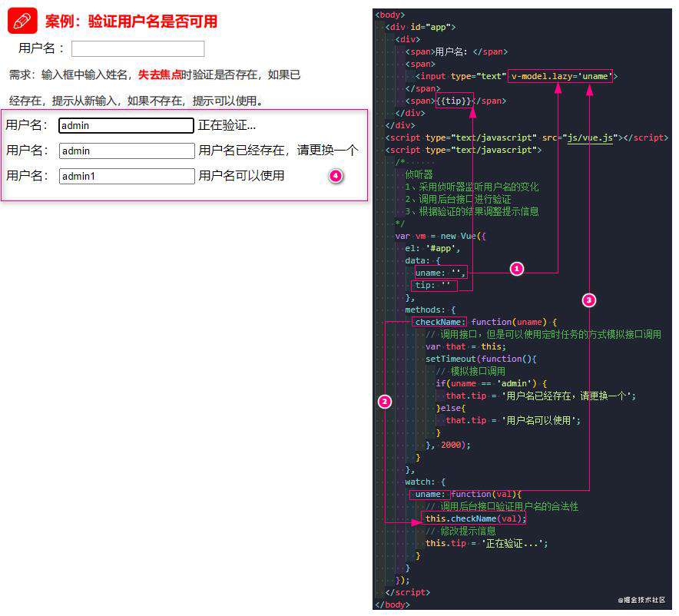Image resolution: width=679 pixels, height=616 pixels.
Task: Click the {{tip}} interpolation in the code
Action: pyautogui.click(x=453, y=101)
